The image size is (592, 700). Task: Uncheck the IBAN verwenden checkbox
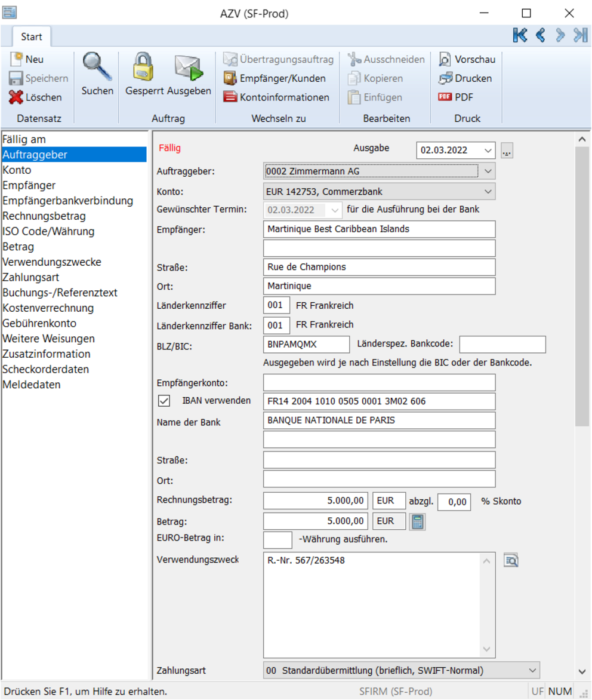(x=164, y=400)
